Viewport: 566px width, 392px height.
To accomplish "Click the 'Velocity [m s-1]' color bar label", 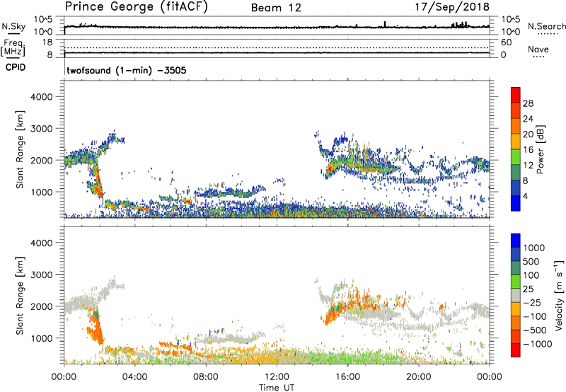I will tap(559, 294).
